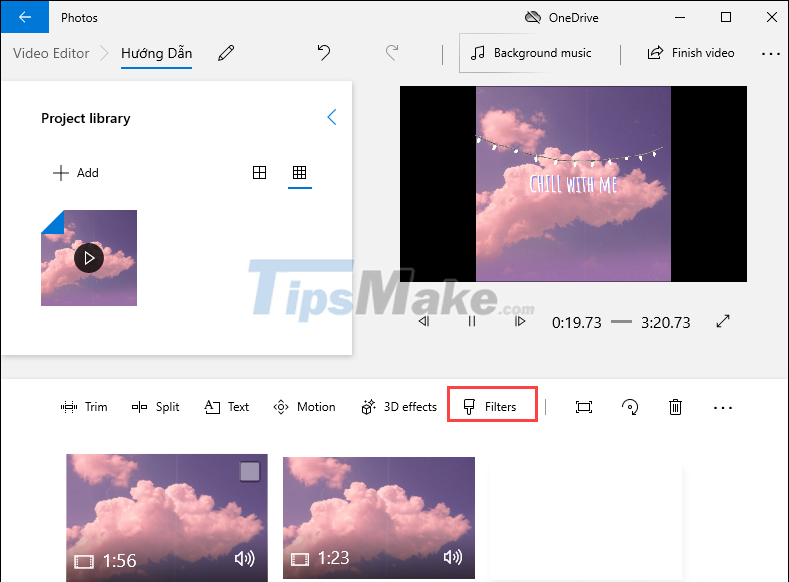This screenshot has width=789, height=582.
Task: Open the Video Editor breadcrumb
Action: click(51, 53)
